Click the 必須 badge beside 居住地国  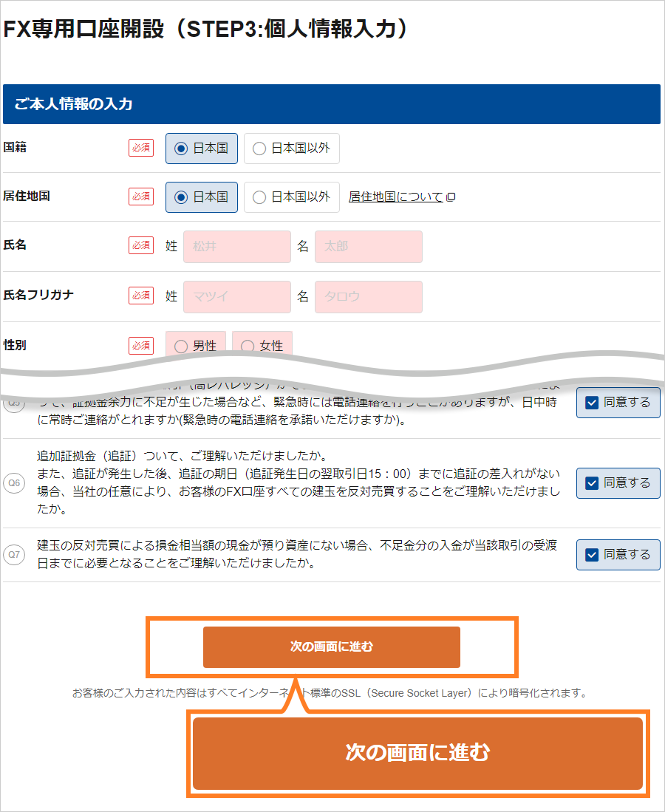point(141,197)
